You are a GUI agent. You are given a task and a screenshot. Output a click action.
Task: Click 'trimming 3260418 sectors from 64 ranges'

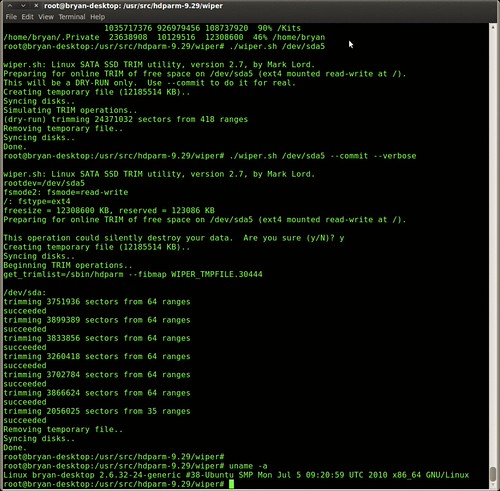[x=97, y=356]
